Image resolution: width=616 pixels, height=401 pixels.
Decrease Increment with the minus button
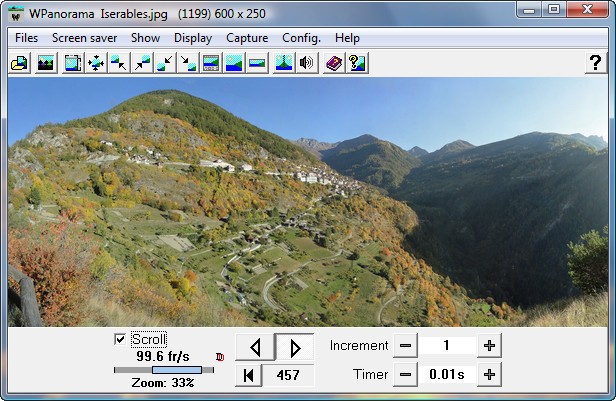405,346
